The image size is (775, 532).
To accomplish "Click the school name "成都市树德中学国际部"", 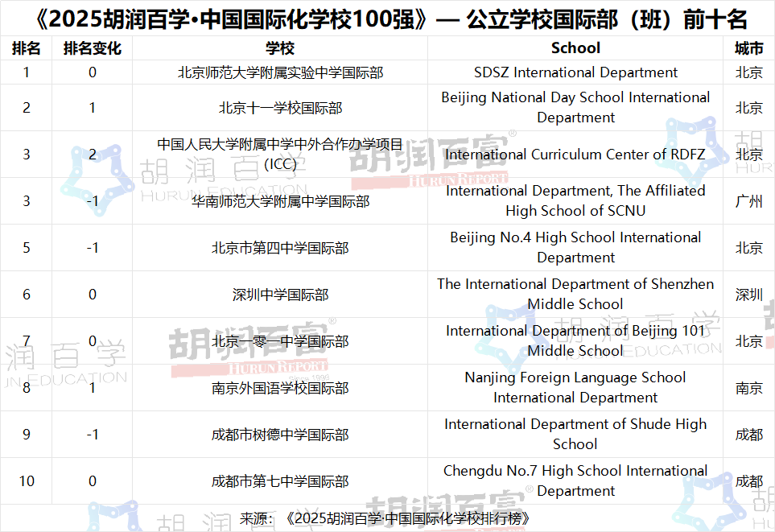I will pos(280,435).
